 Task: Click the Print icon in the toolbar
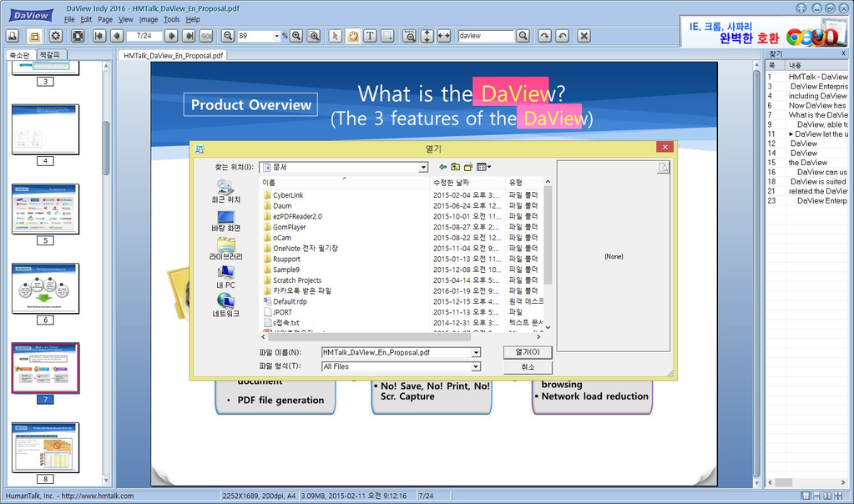coord(13,36)
